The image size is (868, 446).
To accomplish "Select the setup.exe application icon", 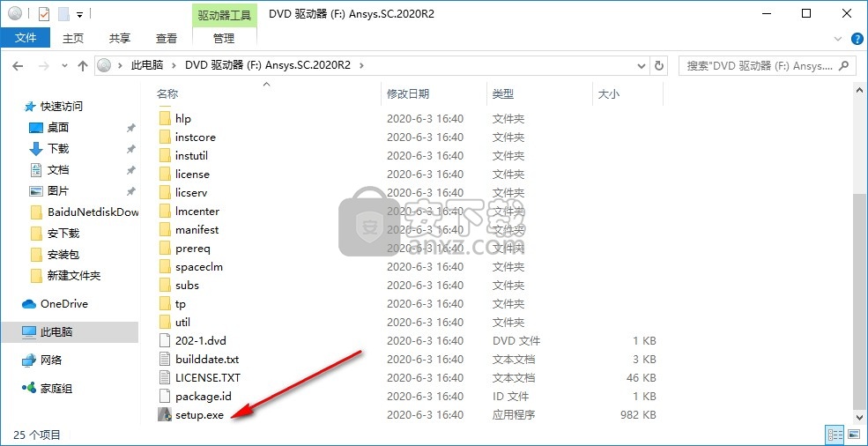I will [165, 414].
